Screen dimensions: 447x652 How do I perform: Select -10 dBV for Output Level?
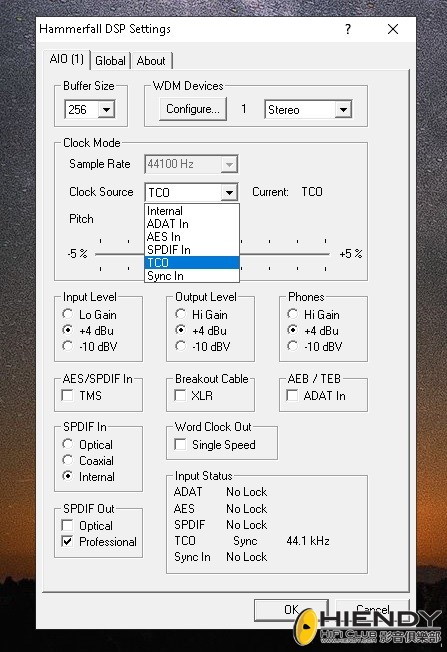tap(203, 346)
